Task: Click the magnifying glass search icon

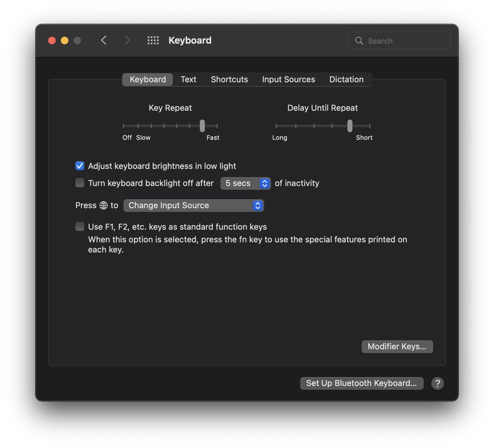Action: [359, 41]
